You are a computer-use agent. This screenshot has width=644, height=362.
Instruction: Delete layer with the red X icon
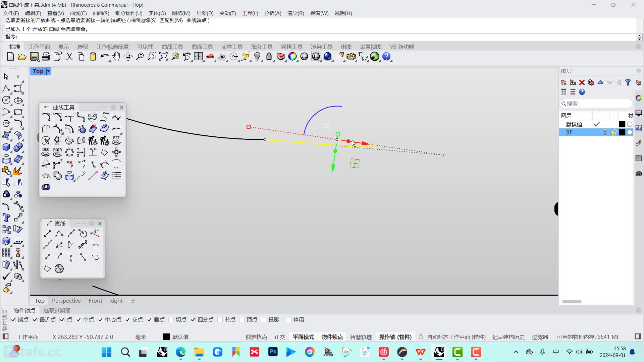pyautogui.click(x=582, y=82)
